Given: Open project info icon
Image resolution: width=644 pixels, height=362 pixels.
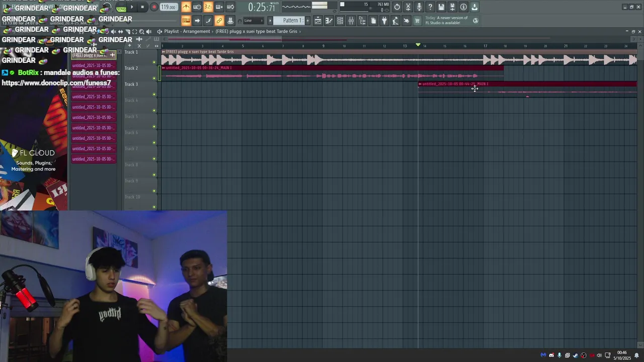Looking at the screenshot, I should point(463,7).
